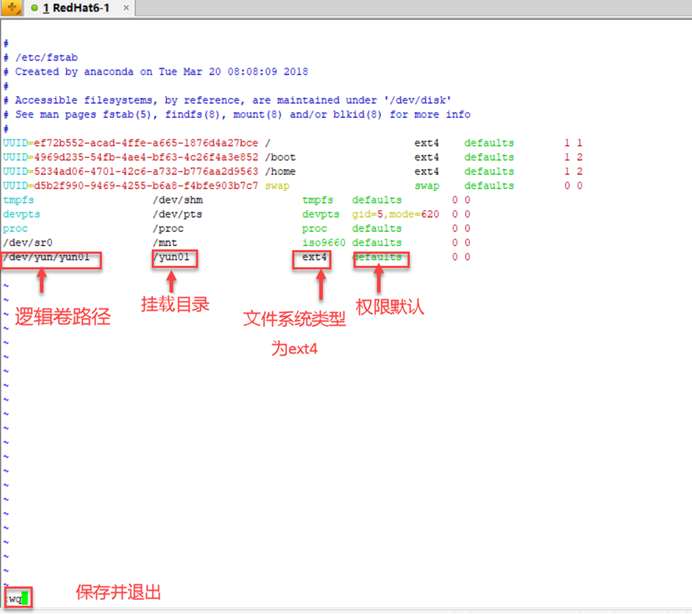Click the /boot mount point
Image resolution: width=692 pixels, height=615 pixels.
pyautogui.click(x=280, y=157)
